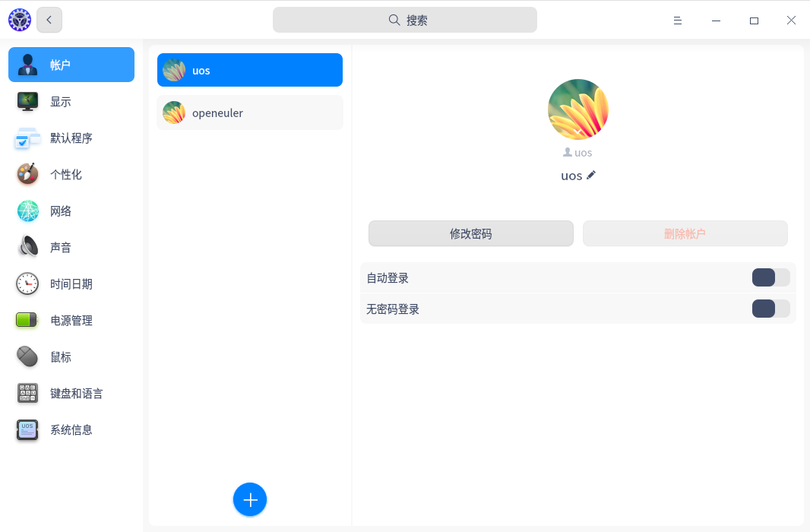
Task: Click the Change Password (修改密码) button
Action: point(470,234)
